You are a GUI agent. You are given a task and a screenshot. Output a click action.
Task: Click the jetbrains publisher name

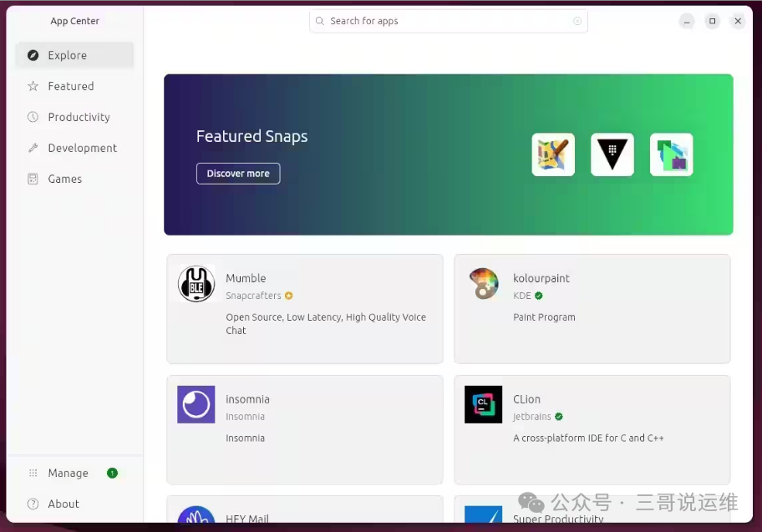(x=532, y=417)
